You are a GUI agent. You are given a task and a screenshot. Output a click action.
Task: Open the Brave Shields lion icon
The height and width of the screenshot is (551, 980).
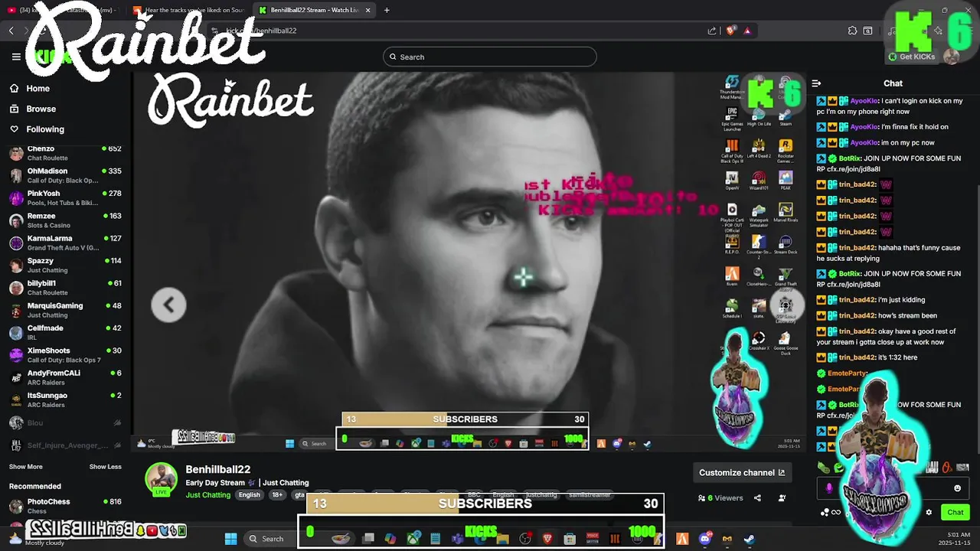(x=730, y=31)
